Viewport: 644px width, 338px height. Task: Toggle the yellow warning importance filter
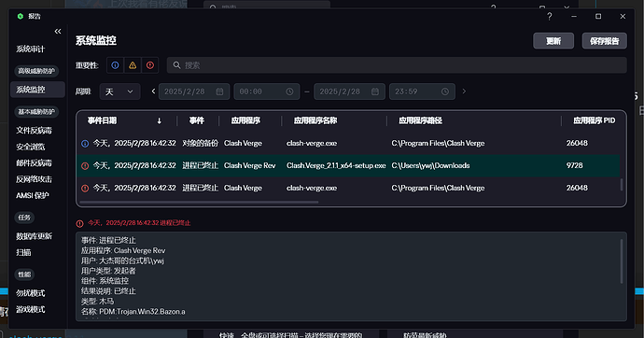pyautogui.click(x=133, y=65)
